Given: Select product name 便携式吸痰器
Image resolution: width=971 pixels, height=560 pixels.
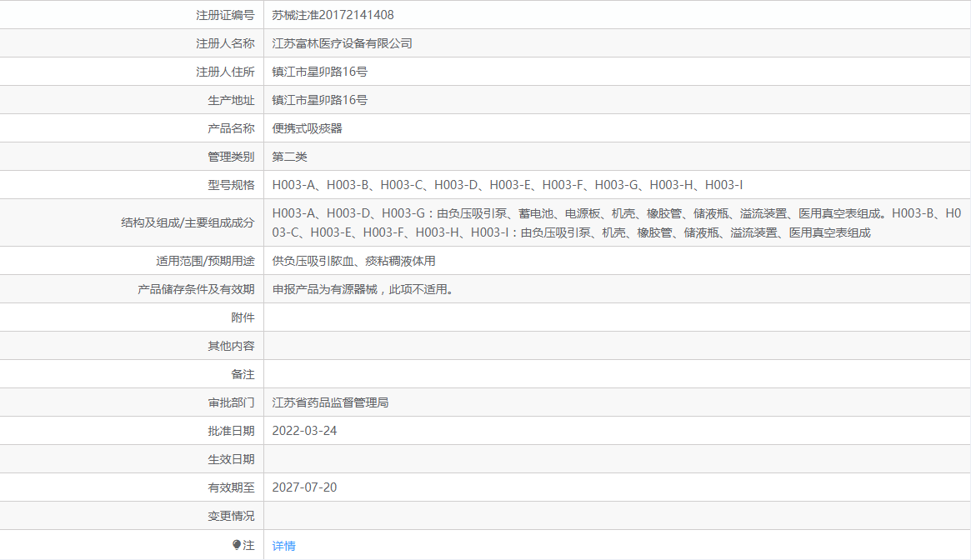Looking at the screenshot, I should tap(308, 128).
